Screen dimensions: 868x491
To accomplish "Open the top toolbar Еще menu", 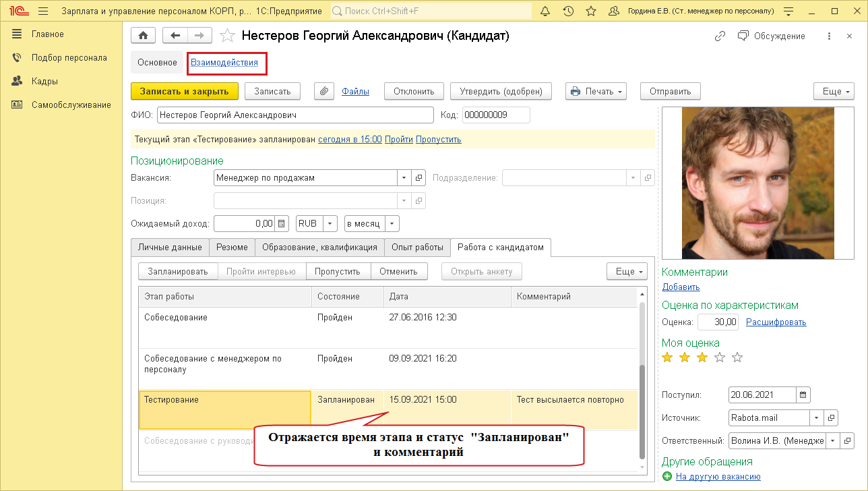I will tap(834, 91).
